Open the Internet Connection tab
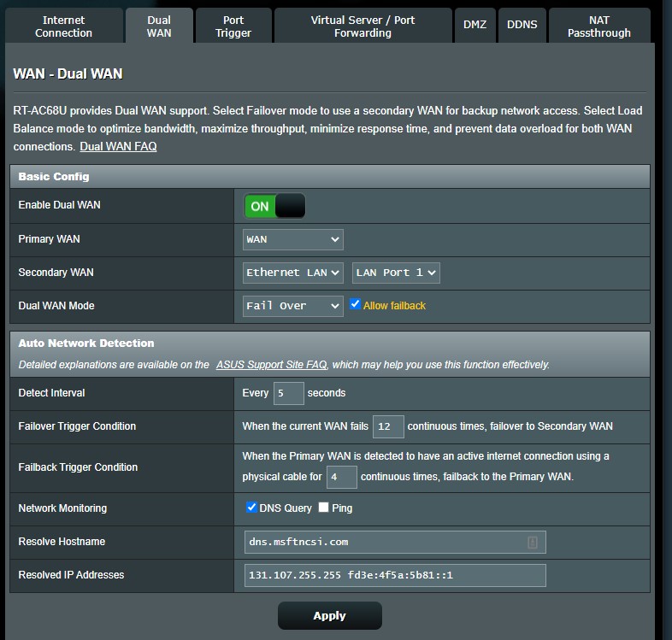This screenshot has width=672, height=640. (64, 26)
